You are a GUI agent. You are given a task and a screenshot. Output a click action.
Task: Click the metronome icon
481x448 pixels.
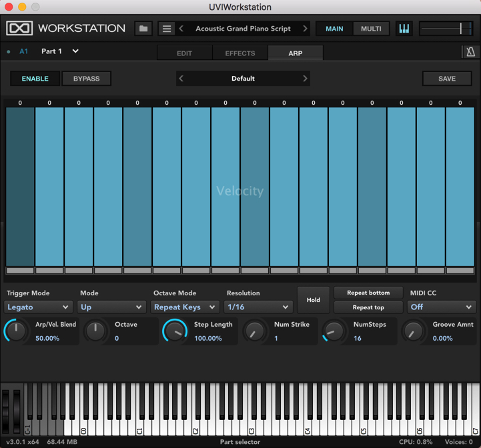coord(470,52)
